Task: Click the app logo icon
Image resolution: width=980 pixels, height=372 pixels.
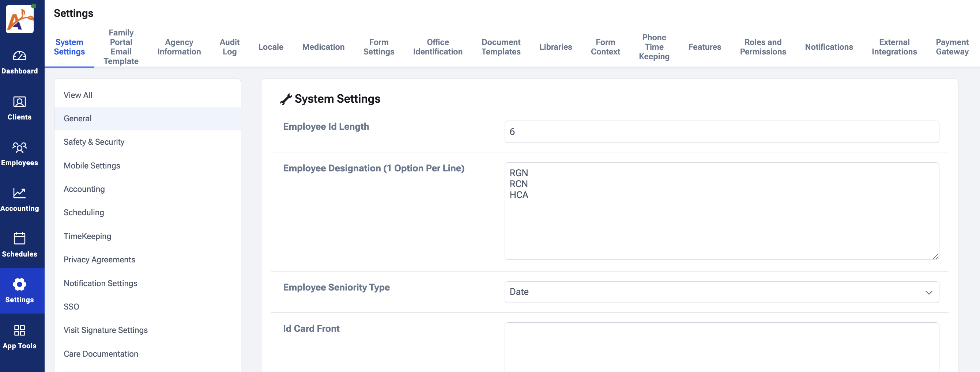Action: click(x=20, y=19)
